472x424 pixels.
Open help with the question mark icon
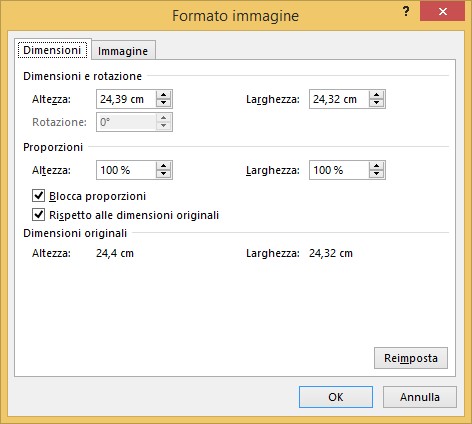click(x=406, y=12)
